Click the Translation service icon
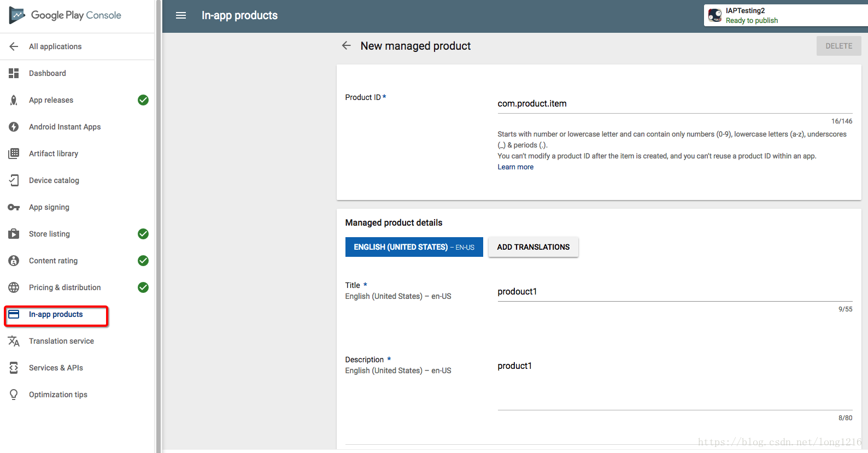Screen dimensions: 868x453 point(14,341)
